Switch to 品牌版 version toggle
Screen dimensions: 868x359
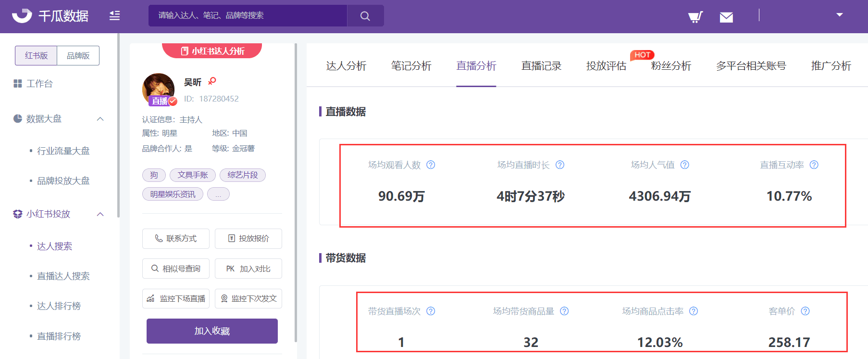[x=78, y=56]
